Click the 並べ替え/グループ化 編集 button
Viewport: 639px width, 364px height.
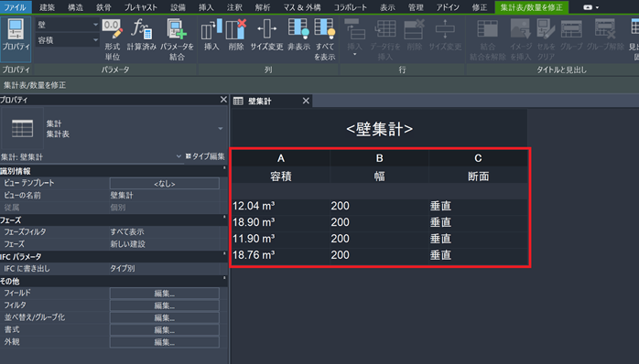164,317
